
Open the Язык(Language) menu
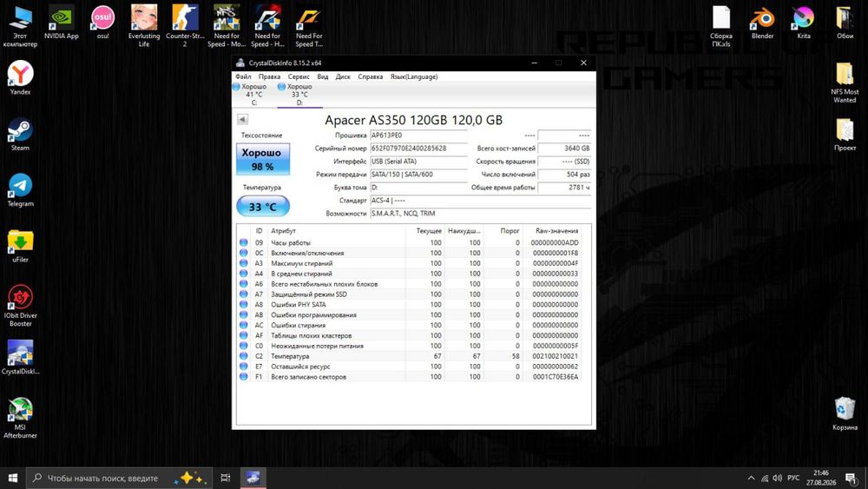coord(413,76)
